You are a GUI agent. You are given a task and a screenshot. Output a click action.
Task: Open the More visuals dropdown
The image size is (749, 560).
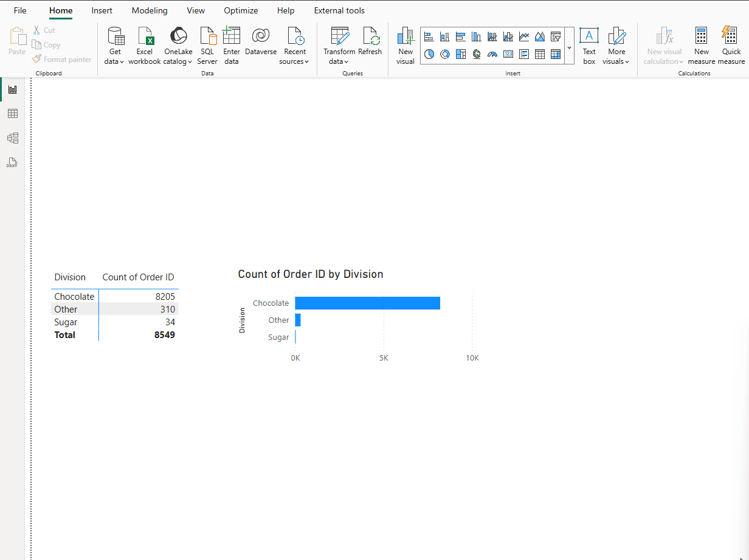pos(616,46)
